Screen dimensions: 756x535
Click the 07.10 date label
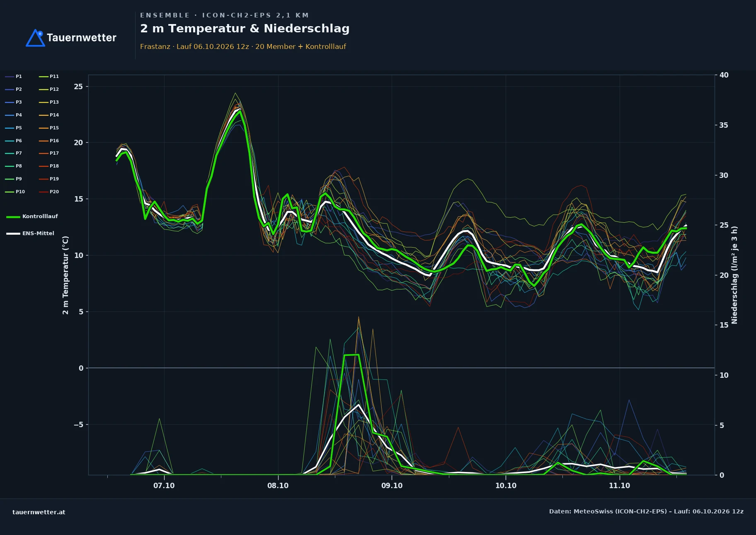pyautogui.click(x=164, y=486)
